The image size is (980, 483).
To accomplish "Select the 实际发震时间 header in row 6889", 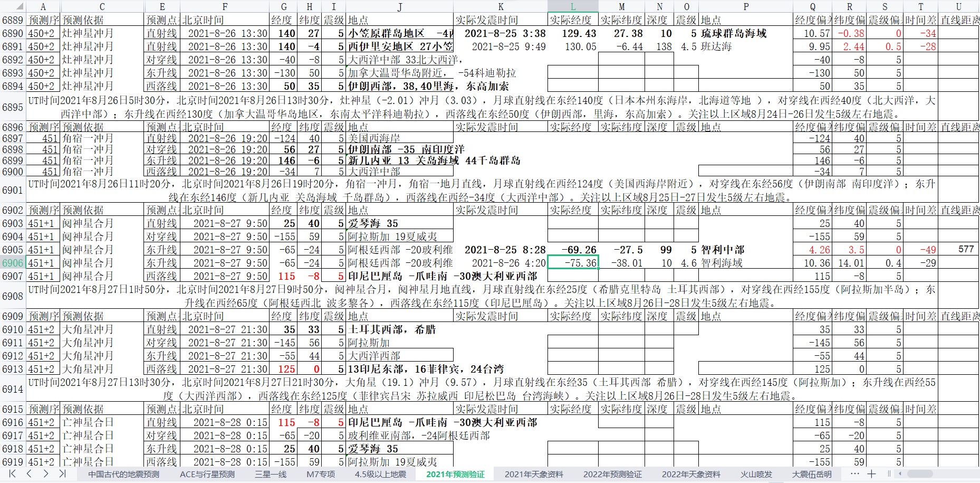I will click(x=501, y=20).
